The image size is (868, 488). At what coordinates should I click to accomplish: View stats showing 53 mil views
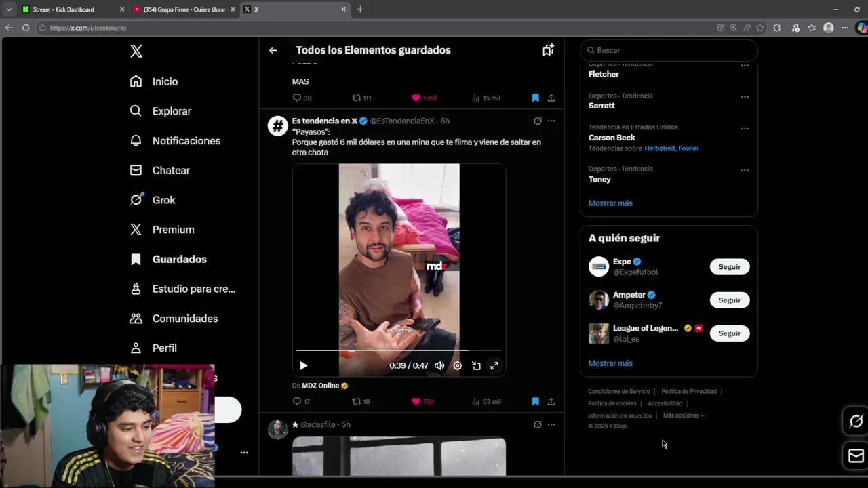486,401
